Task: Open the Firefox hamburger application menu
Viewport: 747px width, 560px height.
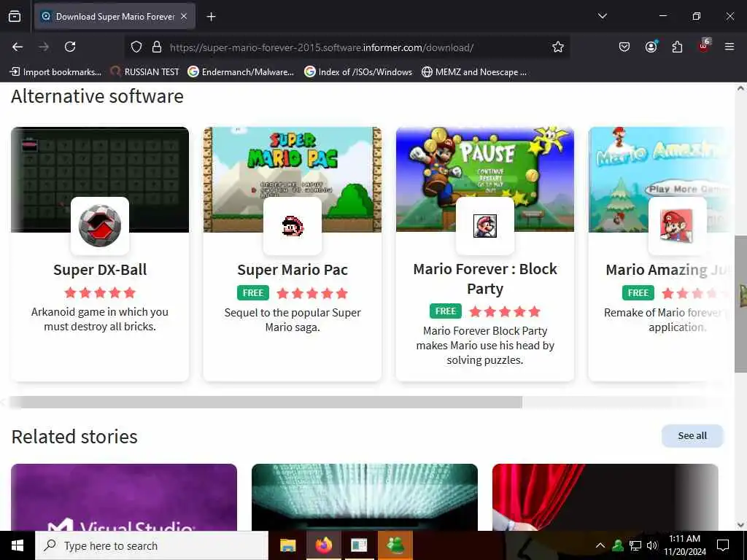Action: tap(729, 47)
